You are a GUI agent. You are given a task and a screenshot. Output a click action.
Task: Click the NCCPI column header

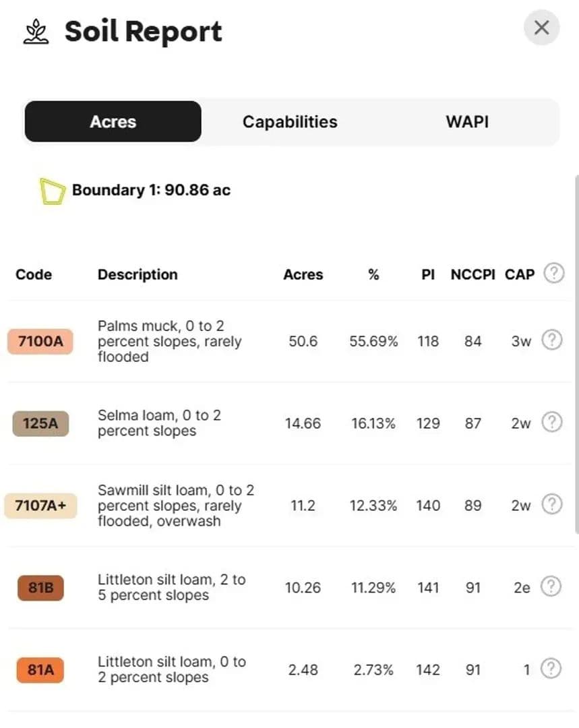[x=473, y=274]
